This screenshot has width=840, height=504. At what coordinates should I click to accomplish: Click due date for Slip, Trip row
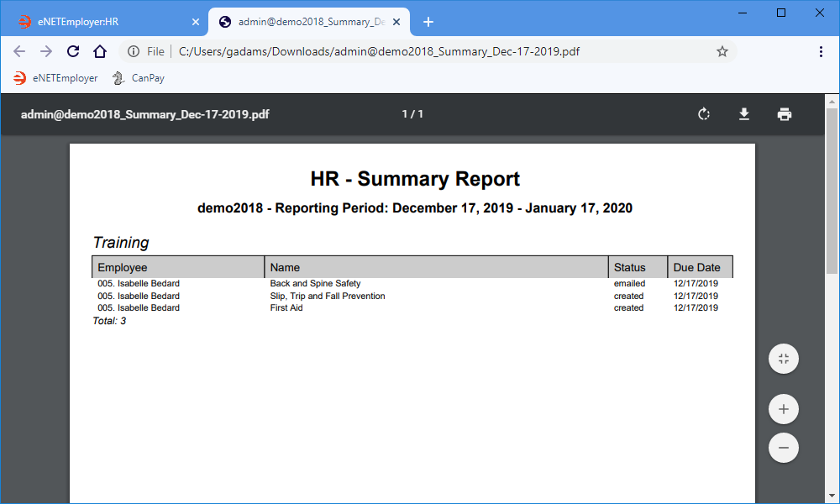tap(696, 296)
